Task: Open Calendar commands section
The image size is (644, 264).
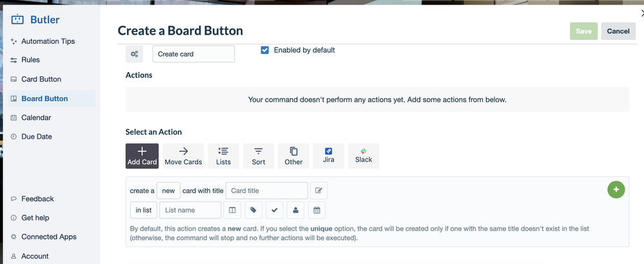Action: click(36, 118)
